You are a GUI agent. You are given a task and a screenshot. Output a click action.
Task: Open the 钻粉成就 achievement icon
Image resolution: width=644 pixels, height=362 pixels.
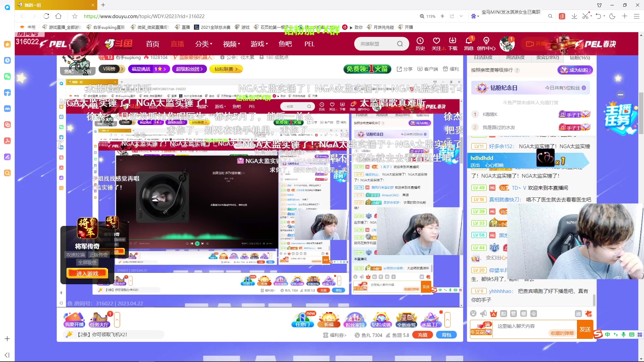(381, 319)
